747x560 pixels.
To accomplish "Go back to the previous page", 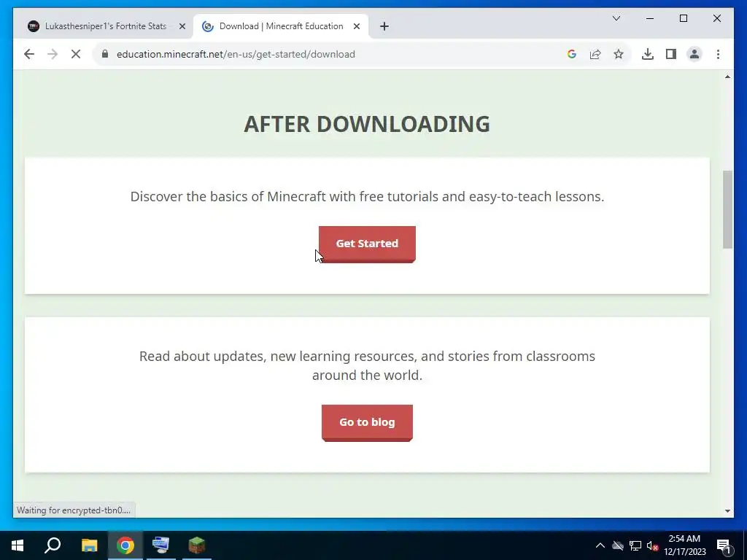I will tap(29, 54).
